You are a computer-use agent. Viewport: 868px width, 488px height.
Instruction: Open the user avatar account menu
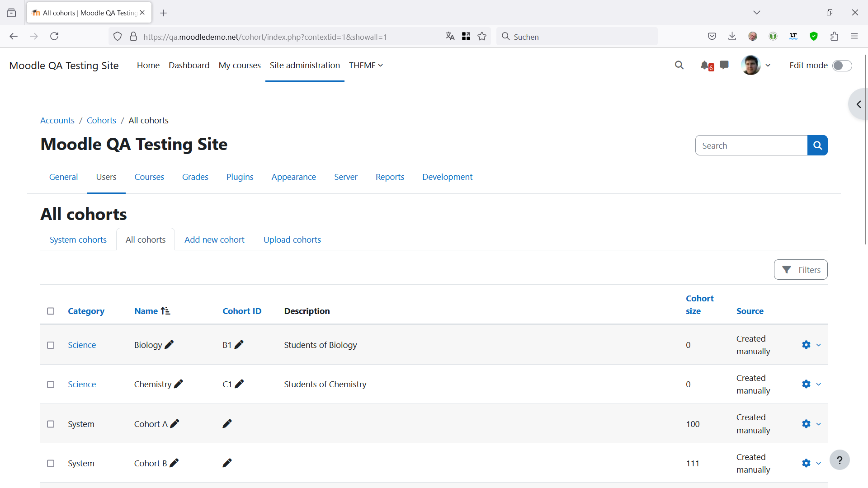point(755,66)
